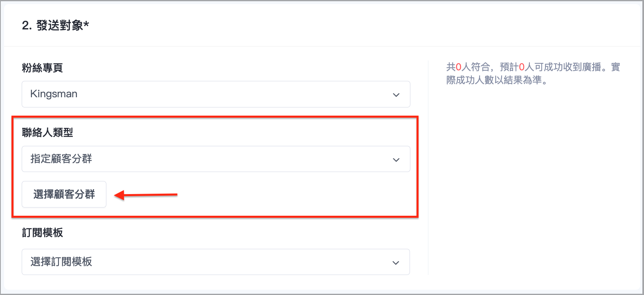Viewport: 644px width, 295px height.
Task: Click the red arrow pointing at 選擇顧客分群
Action: pos(146,195)
